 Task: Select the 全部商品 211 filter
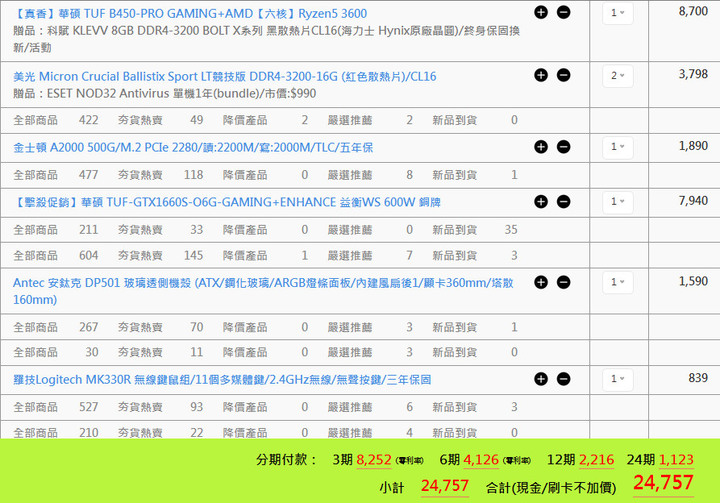point(56,230)
